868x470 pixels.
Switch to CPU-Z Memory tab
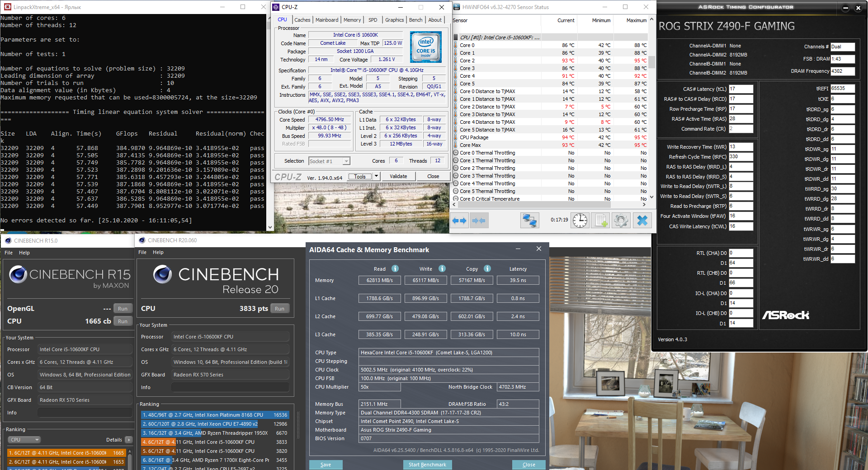pyautogui.click(x=352, y=20)
